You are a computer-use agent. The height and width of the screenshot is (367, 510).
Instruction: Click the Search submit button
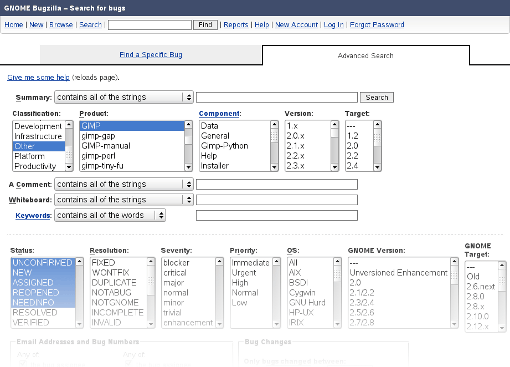[x=377, y=98]
